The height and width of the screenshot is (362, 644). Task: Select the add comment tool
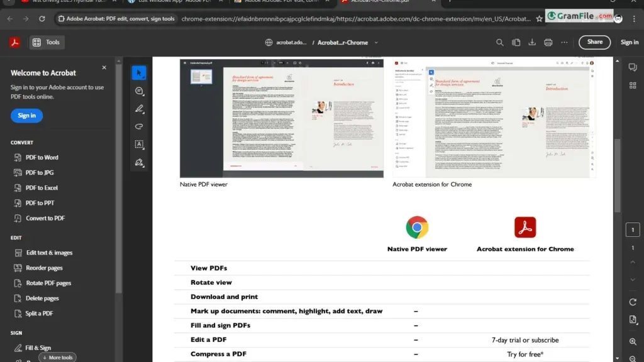pyautogui.click(x=139, y=91)
